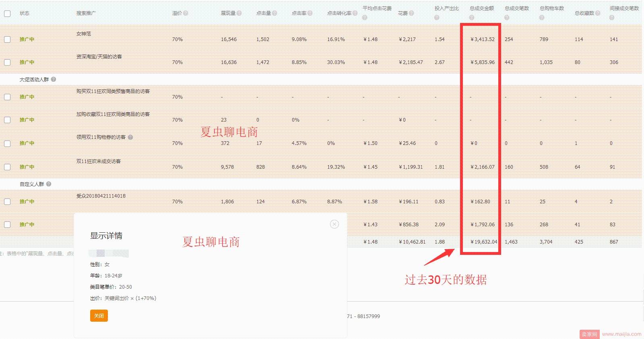Click the 类目笔单价: 20-50 line in the popup
644x339 pixels.
click(111, 287)
